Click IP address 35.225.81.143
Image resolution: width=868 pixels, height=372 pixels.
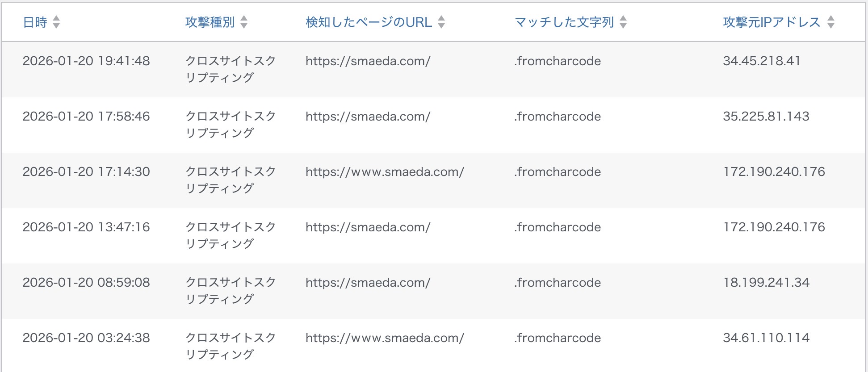766,116
